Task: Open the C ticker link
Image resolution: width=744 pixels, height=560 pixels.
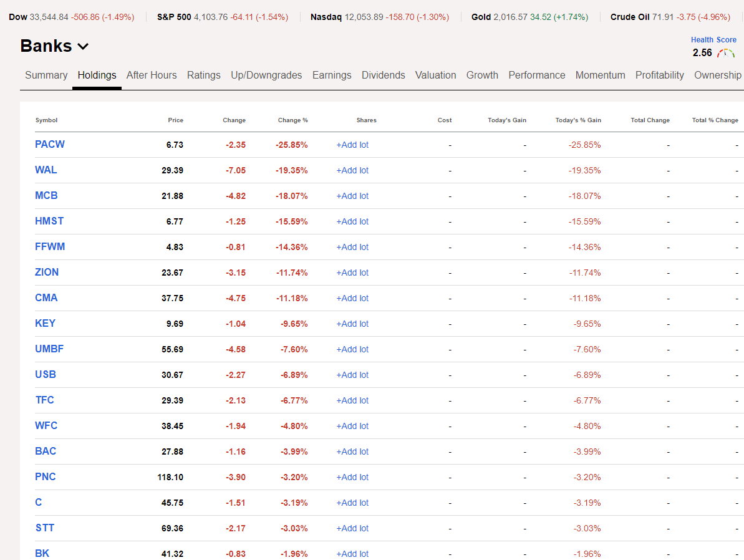Action: pyautogui.click(x=39, y=503)
